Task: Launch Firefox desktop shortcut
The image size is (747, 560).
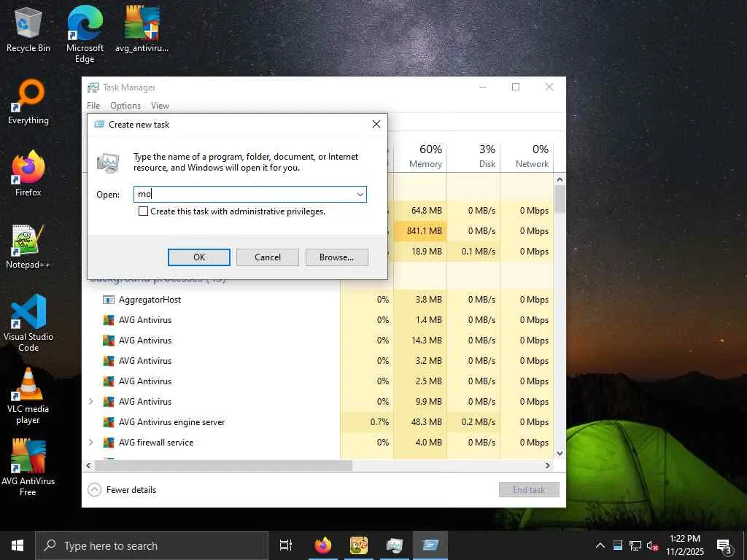Action: click(28, 174)
